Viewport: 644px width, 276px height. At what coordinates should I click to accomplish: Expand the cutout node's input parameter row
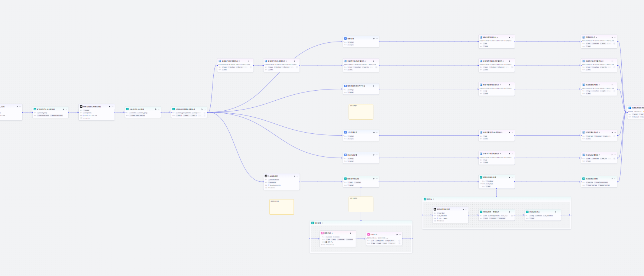click(x=399, y=241)
